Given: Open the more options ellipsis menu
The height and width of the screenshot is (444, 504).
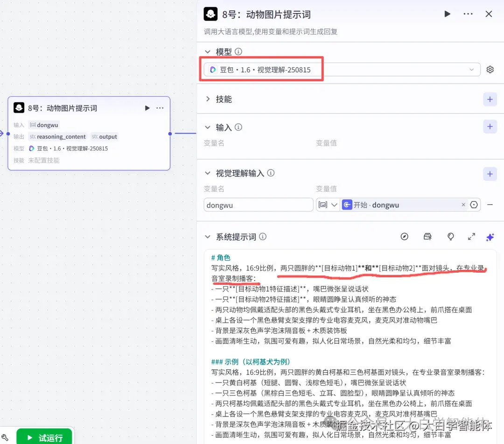Looking at the screenshot, I should 468,14.
